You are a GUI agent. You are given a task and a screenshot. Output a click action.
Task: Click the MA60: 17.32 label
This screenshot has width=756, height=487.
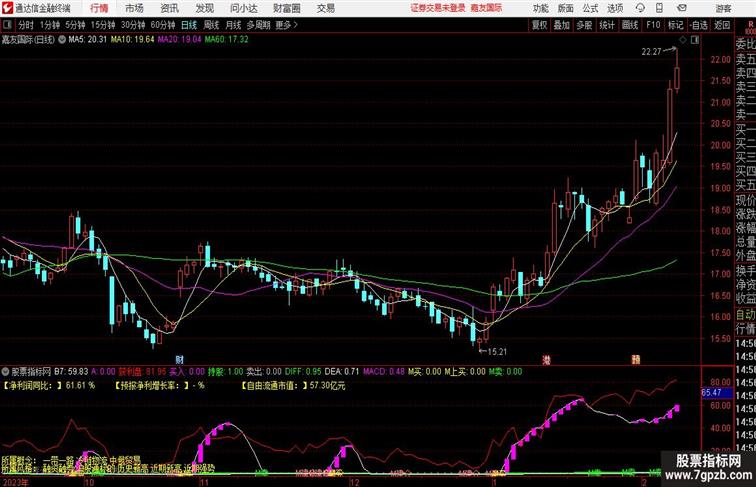[x=227, y=40]
